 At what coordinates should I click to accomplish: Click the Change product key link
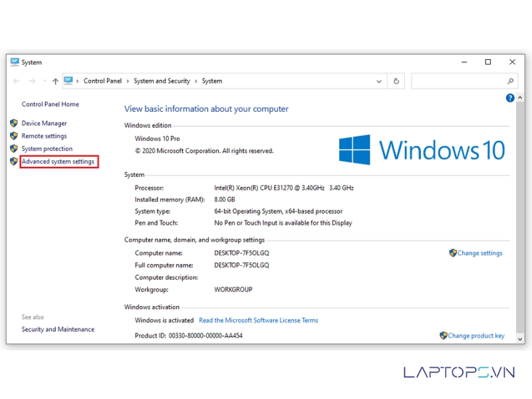click(x=475, y=336)
